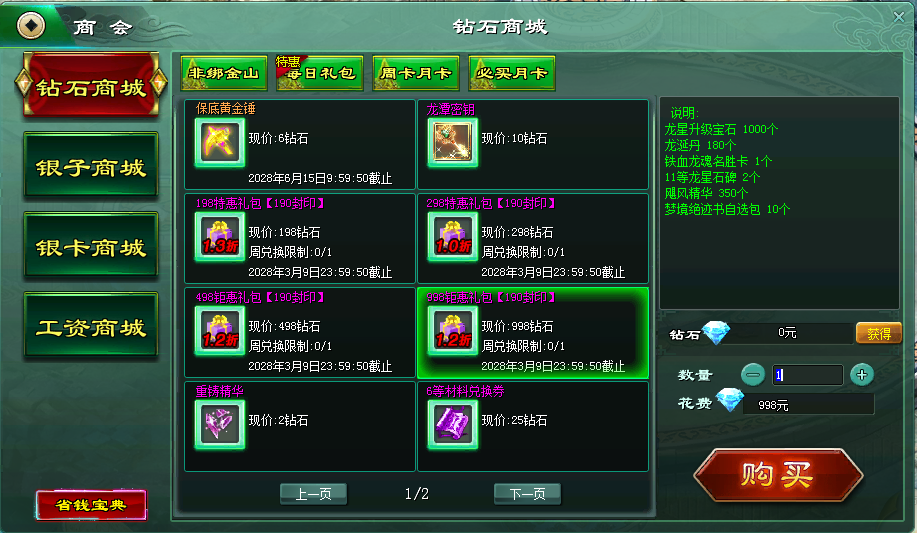Viewport: 917px width, 533px height.
Task: Open the 非绑金山 tab
Action: pos(224,73)
